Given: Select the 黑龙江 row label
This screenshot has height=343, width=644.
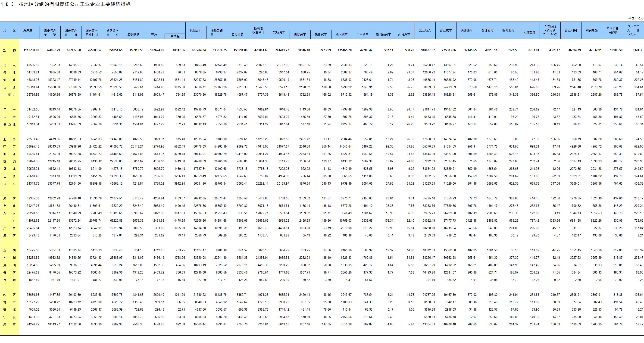Looking at the screenshot, I should [x=9, y=124].
